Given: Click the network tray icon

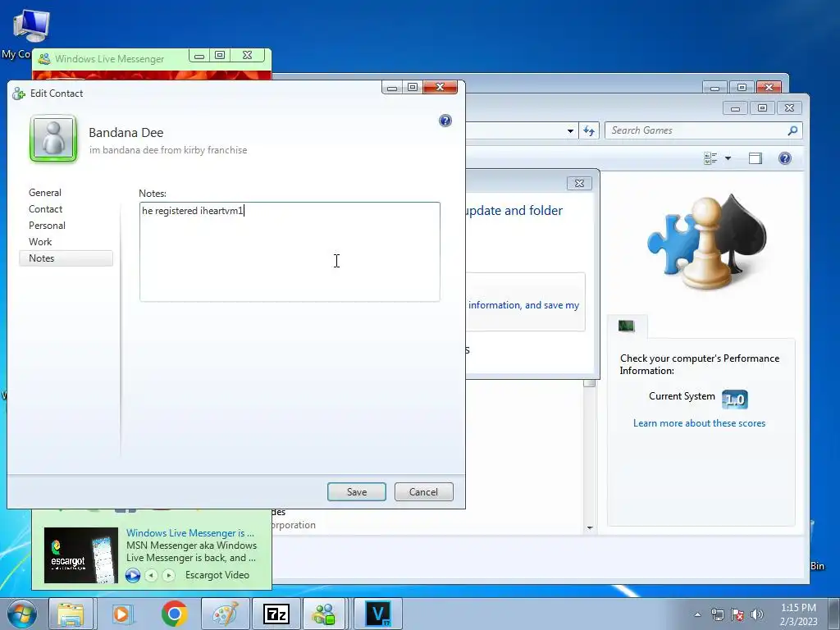Looking at the screenshot, I should coord(717,614).
